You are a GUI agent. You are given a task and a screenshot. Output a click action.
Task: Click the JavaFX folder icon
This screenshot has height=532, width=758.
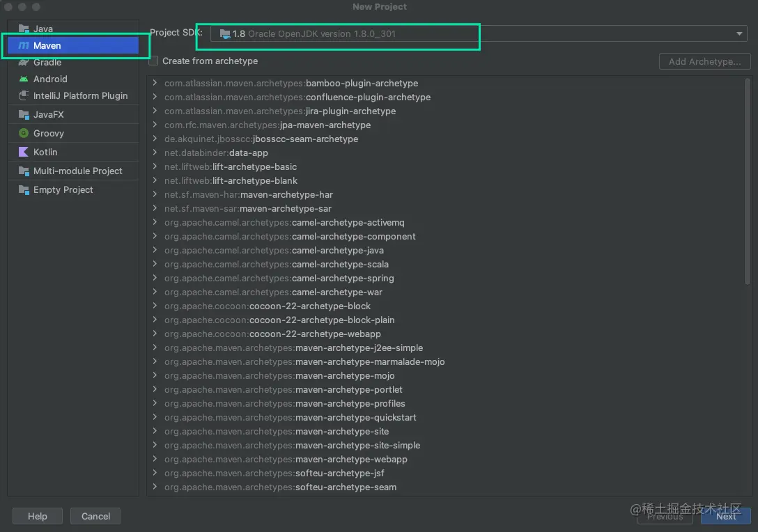(x=23, y=114)
